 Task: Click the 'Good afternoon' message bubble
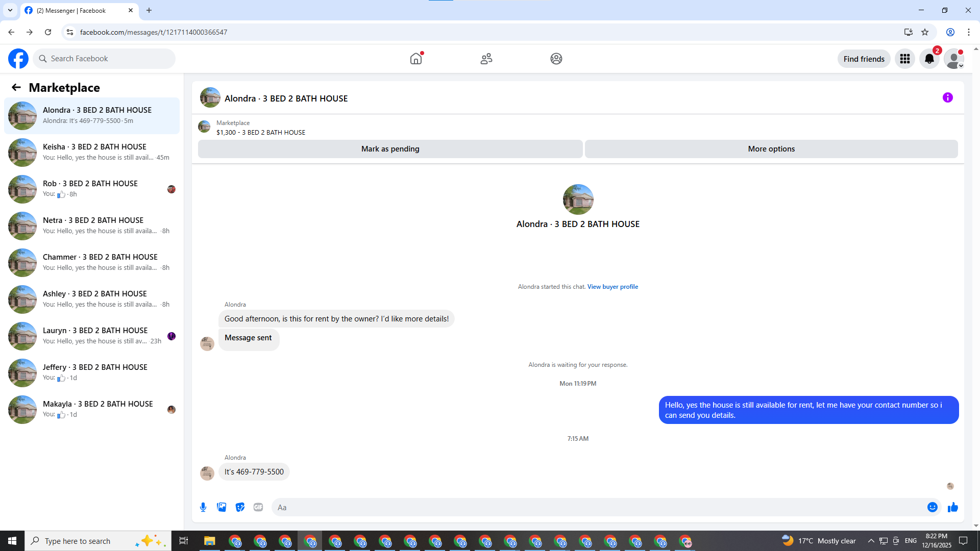point(336,319)
